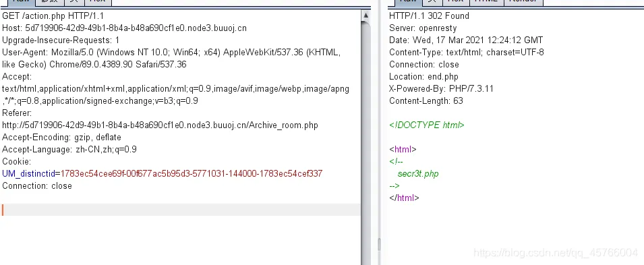Place cursor on the highlighted empty request line

(x=180, y=210)
